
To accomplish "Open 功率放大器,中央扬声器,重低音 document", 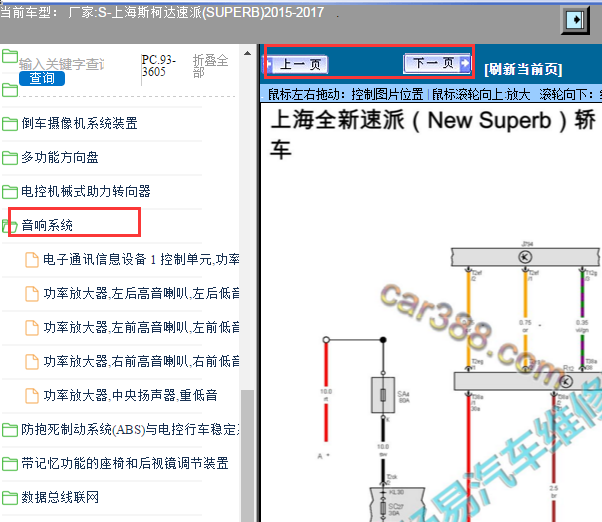I will [x=131, y=395].
